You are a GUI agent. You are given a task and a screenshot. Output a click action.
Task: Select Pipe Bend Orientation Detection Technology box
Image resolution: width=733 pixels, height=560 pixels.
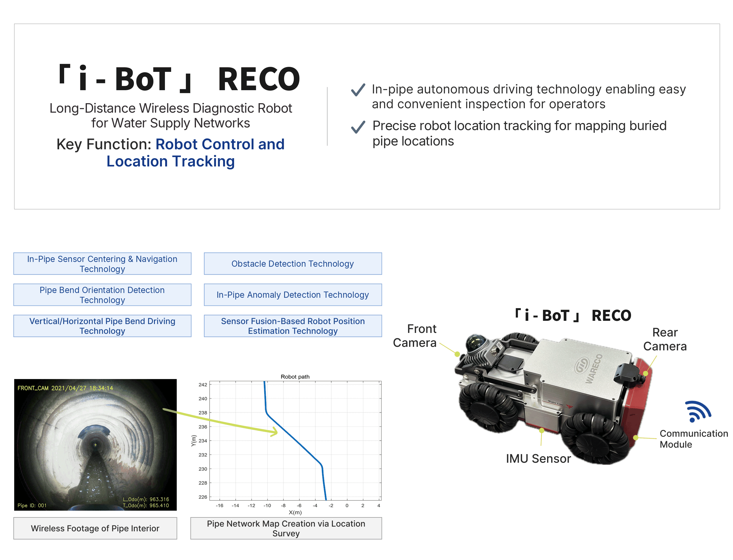pos(102,295)
